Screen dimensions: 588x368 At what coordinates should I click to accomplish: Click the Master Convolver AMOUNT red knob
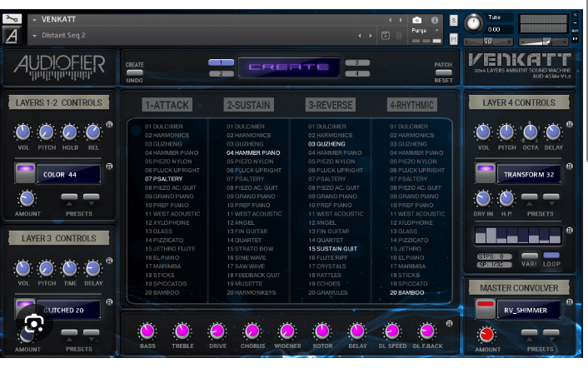(486, 334)
